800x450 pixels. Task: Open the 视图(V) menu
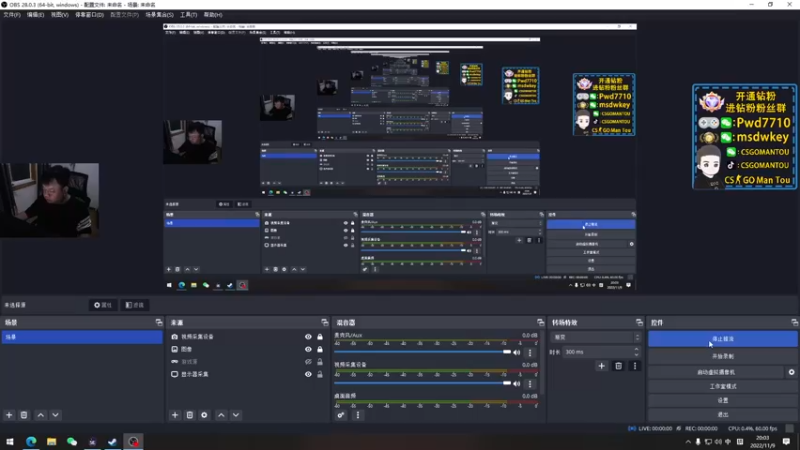point(59,15)
